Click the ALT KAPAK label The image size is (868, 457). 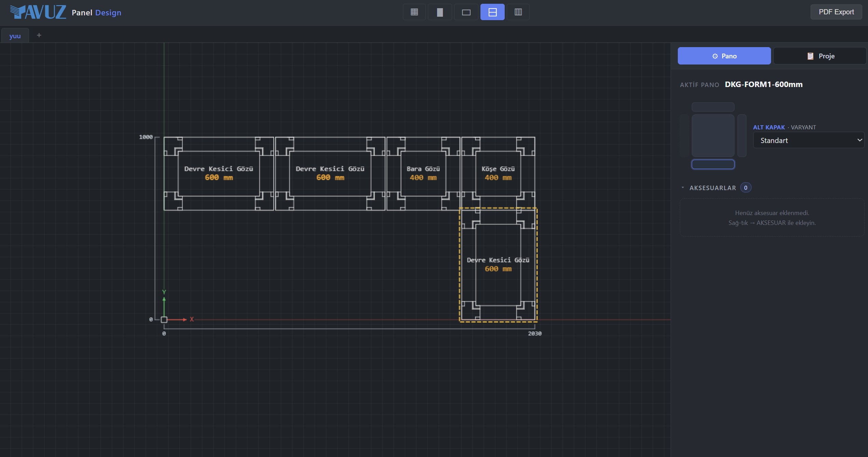(x=769, y=127)
